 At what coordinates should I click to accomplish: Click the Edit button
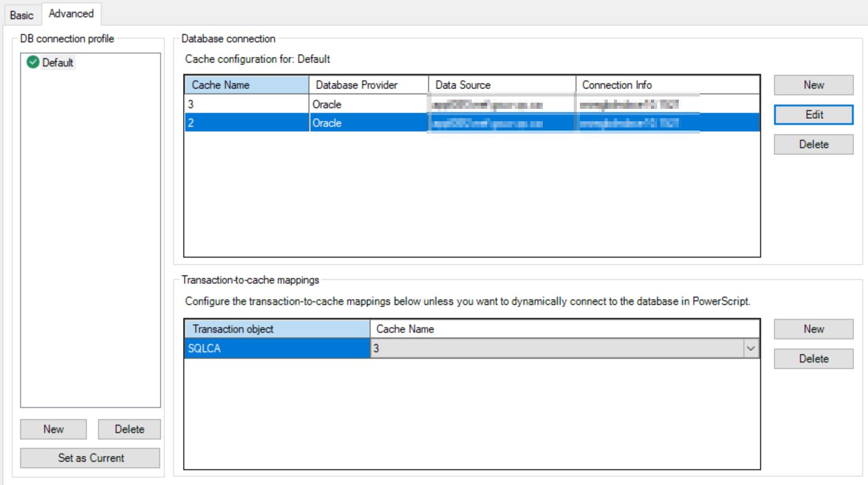coord(814,114)
